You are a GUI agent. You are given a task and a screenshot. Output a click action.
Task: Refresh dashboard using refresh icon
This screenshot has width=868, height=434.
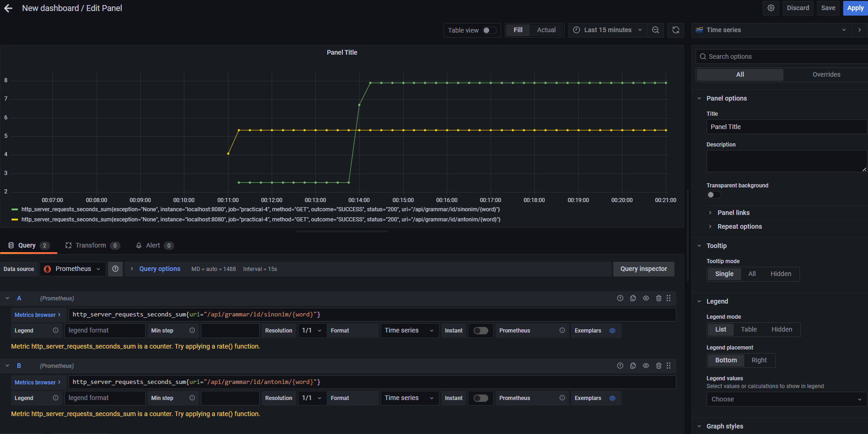676,30
